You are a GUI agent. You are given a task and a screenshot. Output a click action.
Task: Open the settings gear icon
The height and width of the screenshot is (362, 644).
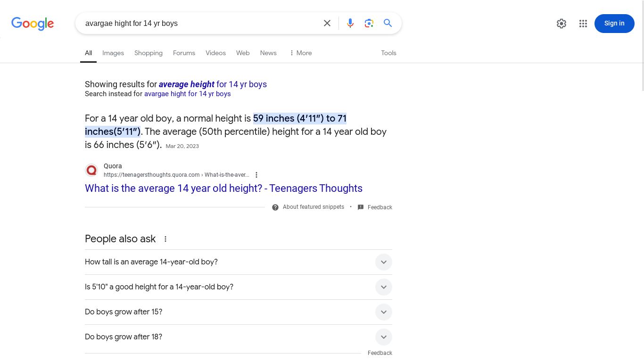(561, 24)
